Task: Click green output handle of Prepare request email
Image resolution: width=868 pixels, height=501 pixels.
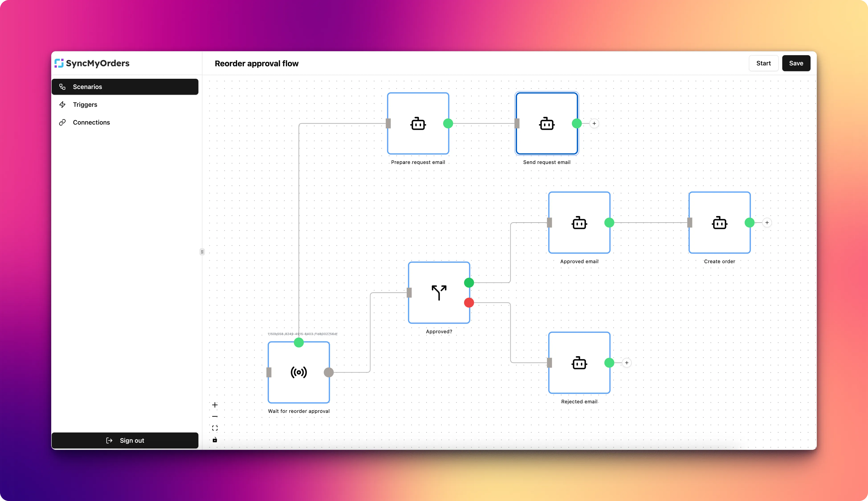Action: point(448,123)
